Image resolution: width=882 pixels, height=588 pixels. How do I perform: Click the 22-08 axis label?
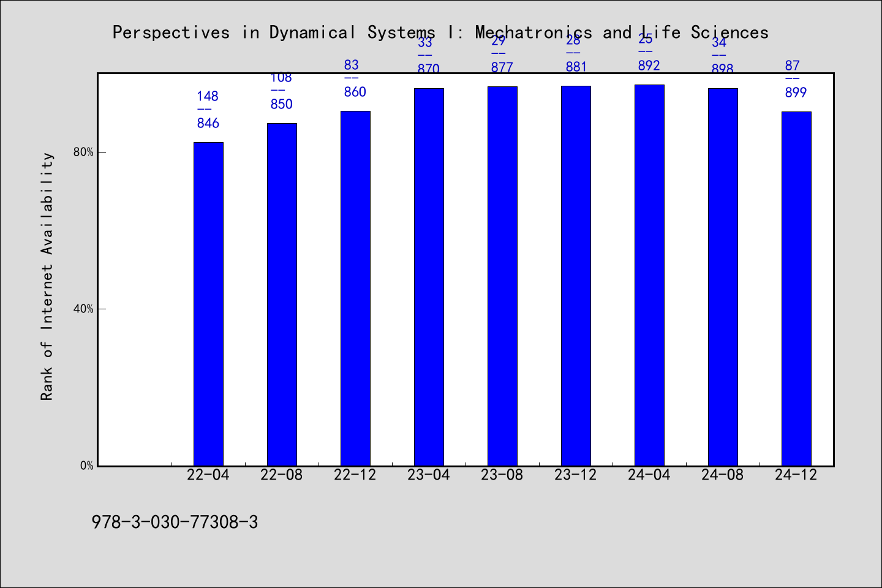282,475
